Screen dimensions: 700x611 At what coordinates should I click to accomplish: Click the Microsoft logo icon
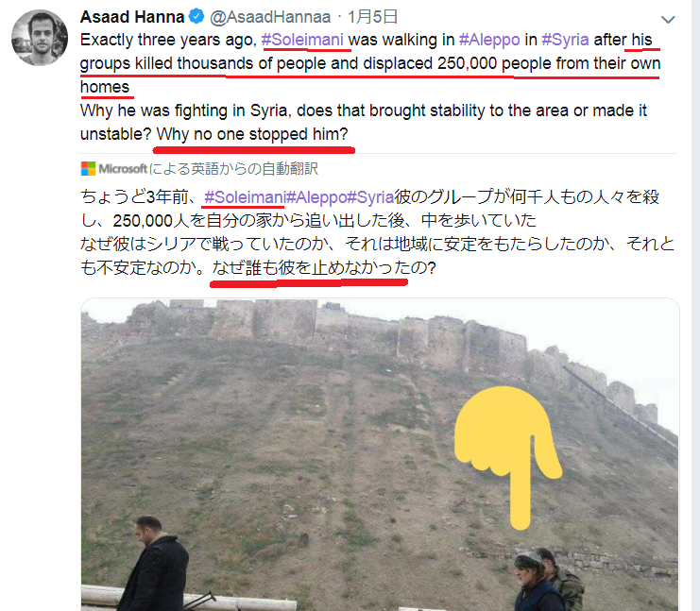click(x=88, y=169)
